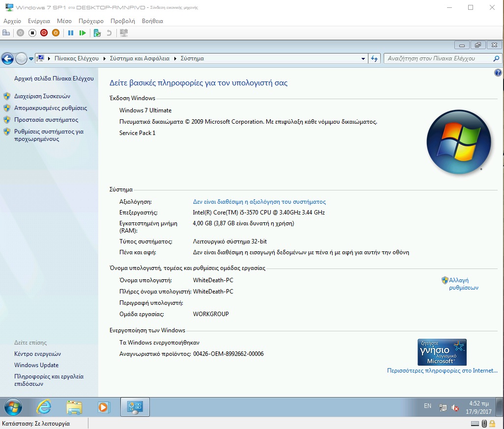Screen dimensions: 504x429
Task: Shut down the VM using the red icon
Action: click(x=44, y=33)
